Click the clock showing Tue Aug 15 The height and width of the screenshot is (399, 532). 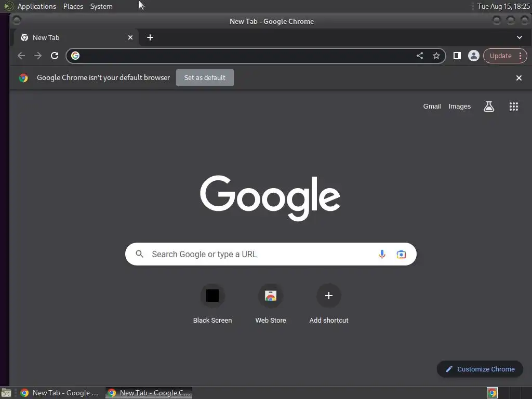point(503,6)
